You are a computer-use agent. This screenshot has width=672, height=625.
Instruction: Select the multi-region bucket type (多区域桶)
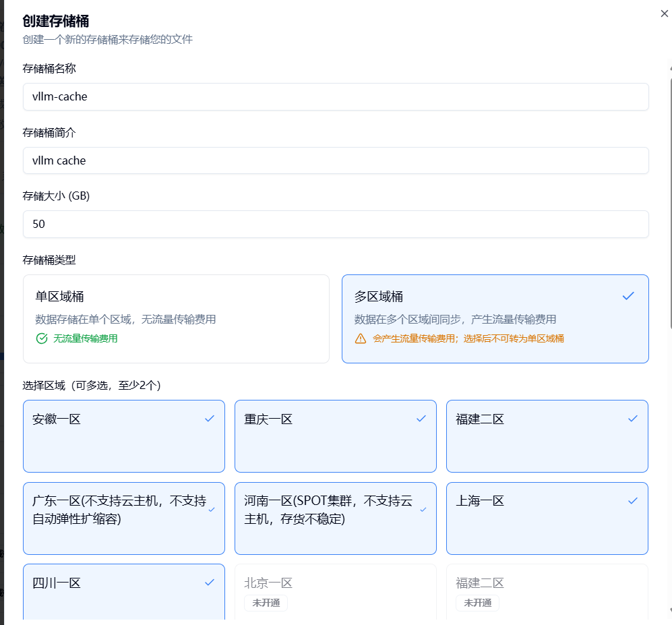495,318
